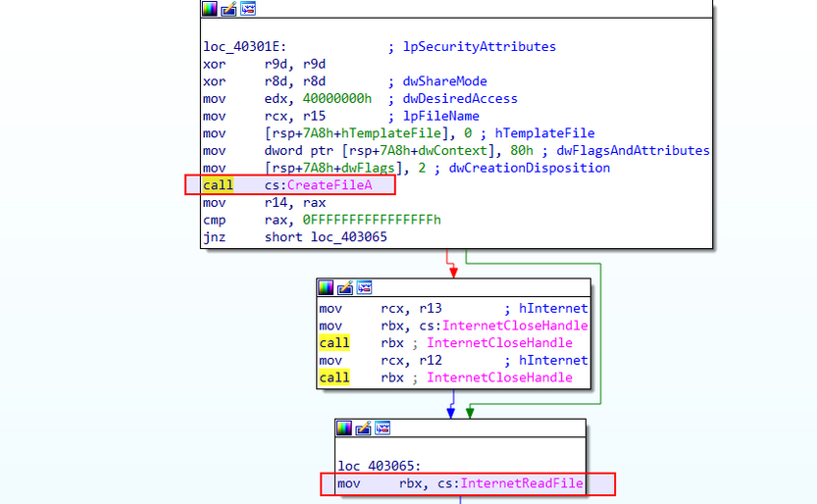
Task: Click the group nodes icon in the top node
Action: coord(248,8)
